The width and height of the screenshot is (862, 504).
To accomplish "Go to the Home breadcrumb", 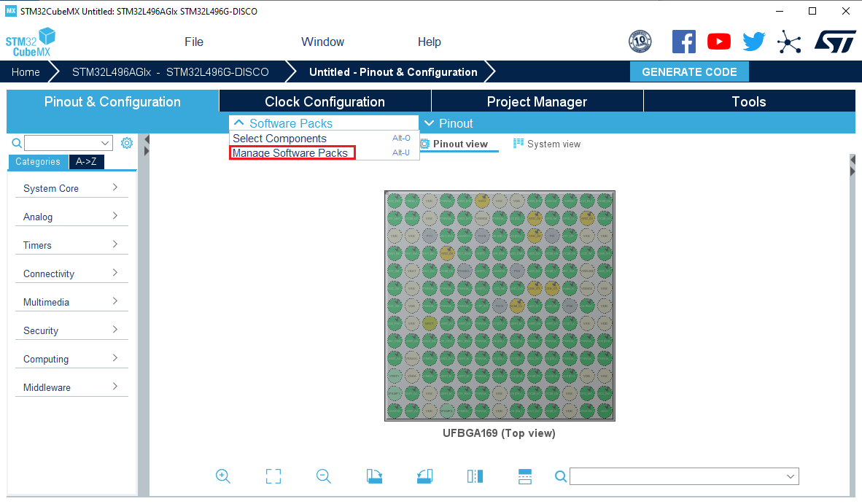I will point(26,72).
